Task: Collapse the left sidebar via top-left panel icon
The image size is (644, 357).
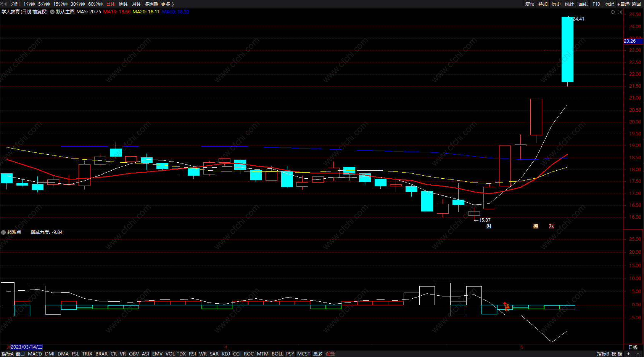Action: click(4, 4)
